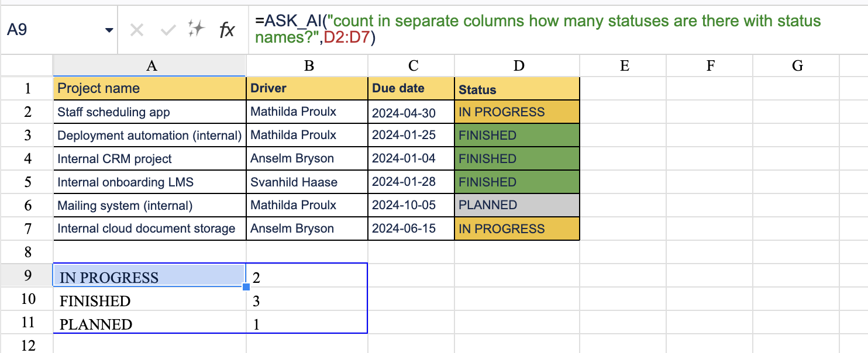Select the FINISHED status cell in row 3
Viewport: 868px width, 353px height.
[x=517, y=135]
